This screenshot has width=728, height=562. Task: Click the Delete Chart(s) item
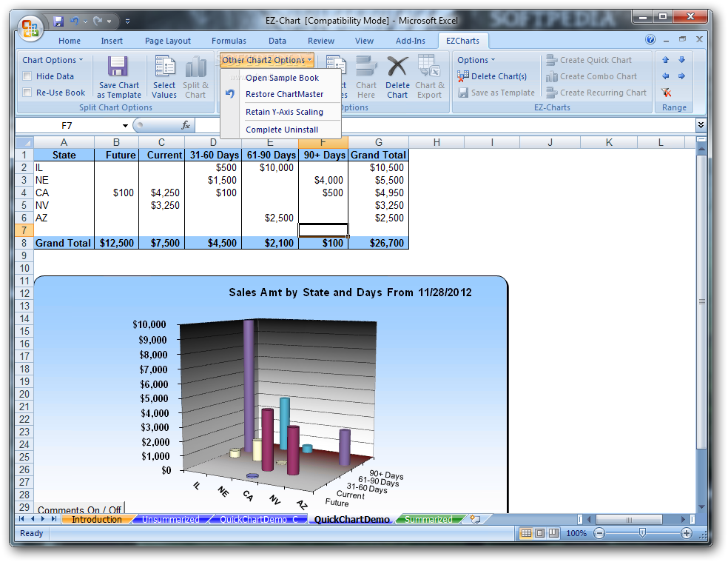click(492, 76)
